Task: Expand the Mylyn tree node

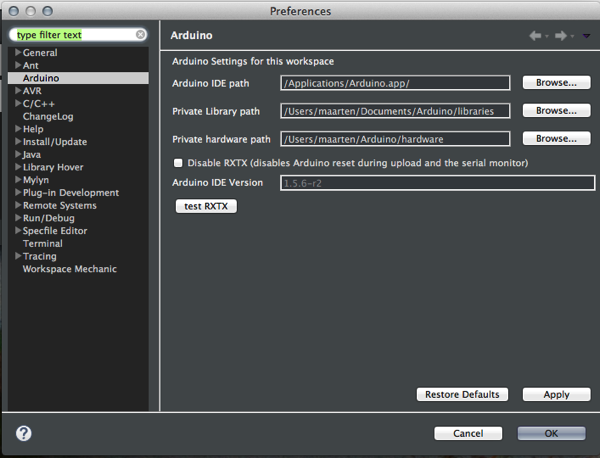Action: click(18, 179)
